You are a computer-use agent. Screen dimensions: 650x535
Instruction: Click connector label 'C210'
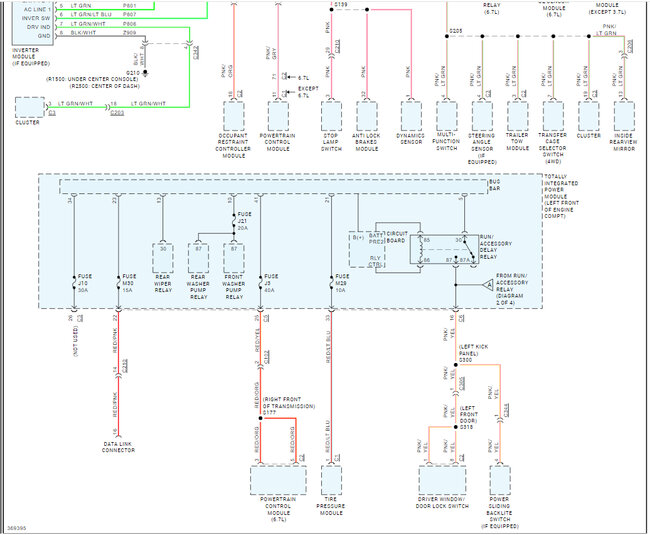(337, 46)
